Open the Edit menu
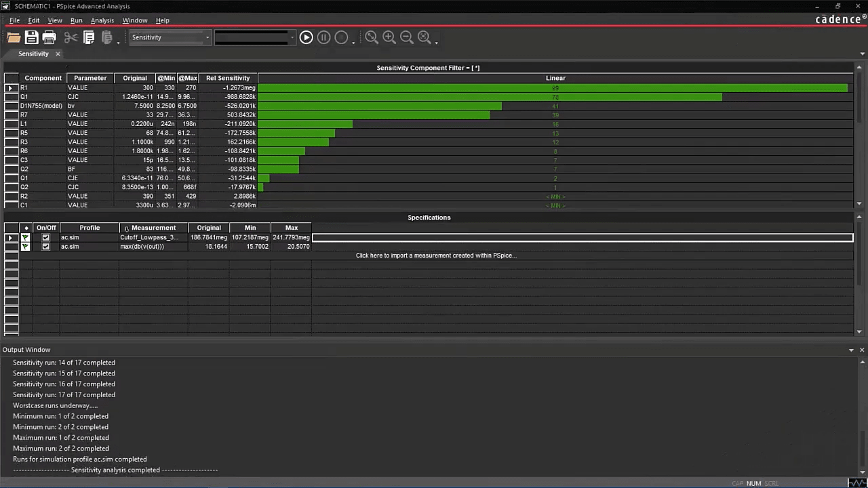The width and height of the screenshot is (868, 488). tap(33, 20)
